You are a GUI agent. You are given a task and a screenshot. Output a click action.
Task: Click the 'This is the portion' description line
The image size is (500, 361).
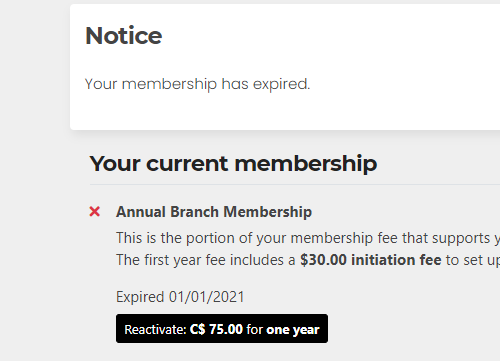[308, 238]
